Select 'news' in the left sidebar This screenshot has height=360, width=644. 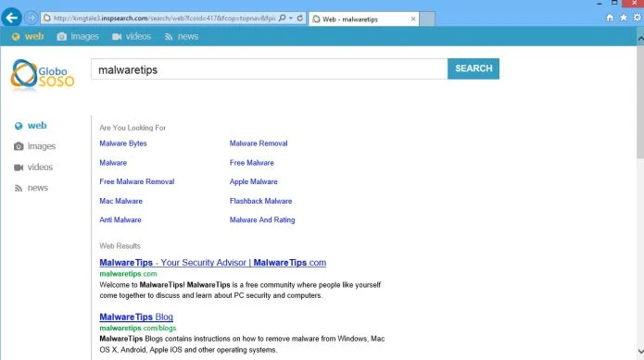(38, 188)
